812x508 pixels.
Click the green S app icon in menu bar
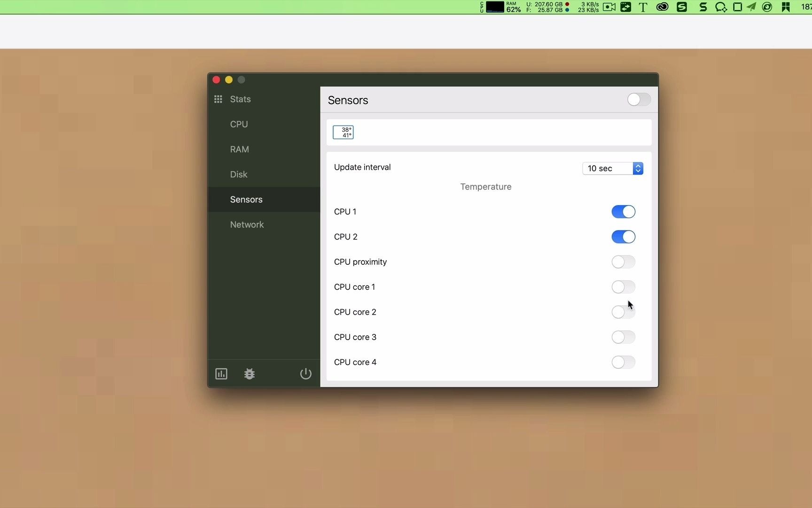pyautogui.click(x=682, y=7)
